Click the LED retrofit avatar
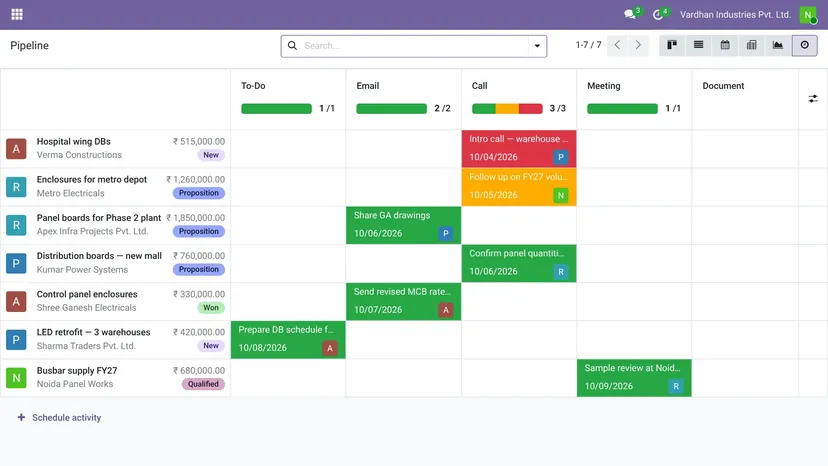Viewport: 828px width, 466px height. pyautogui.click(x=16, y=340)
